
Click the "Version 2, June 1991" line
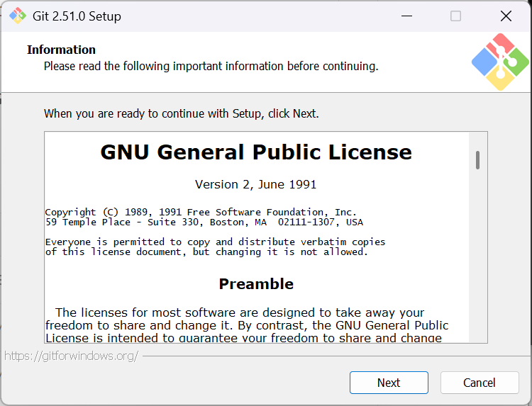[x=256, y=184]
